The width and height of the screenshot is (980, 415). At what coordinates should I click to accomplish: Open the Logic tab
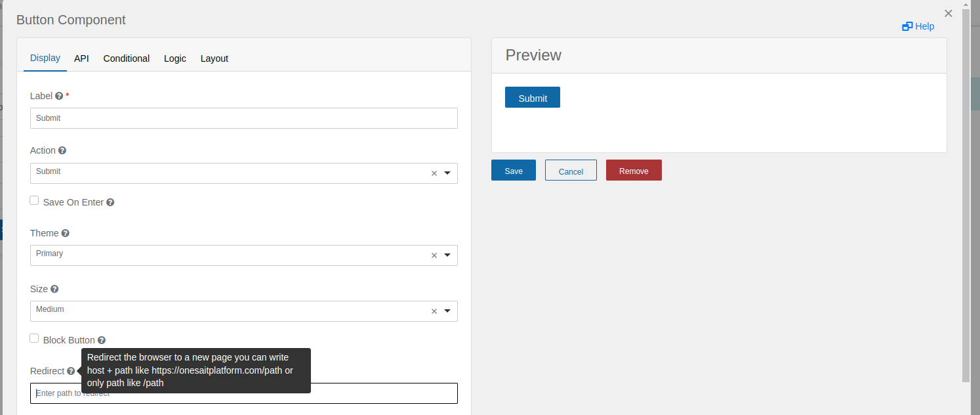coord(174,58)
